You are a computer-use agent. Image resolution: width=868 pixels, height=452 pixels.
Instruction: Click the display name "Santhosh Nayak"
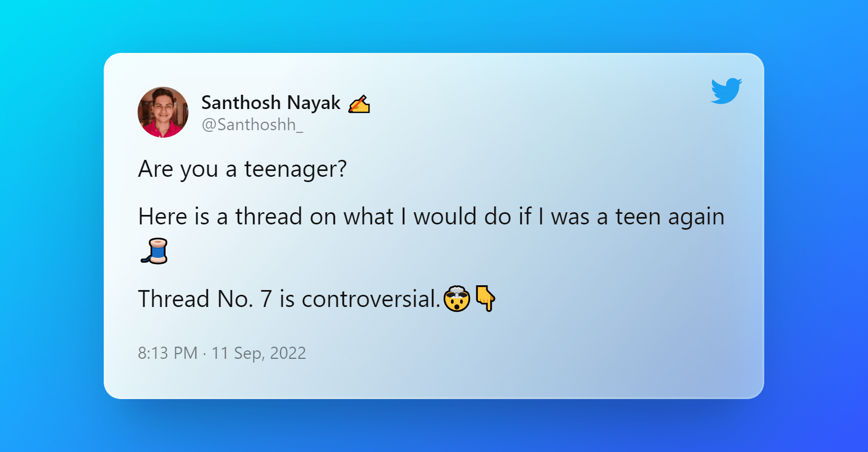(270, 103)
